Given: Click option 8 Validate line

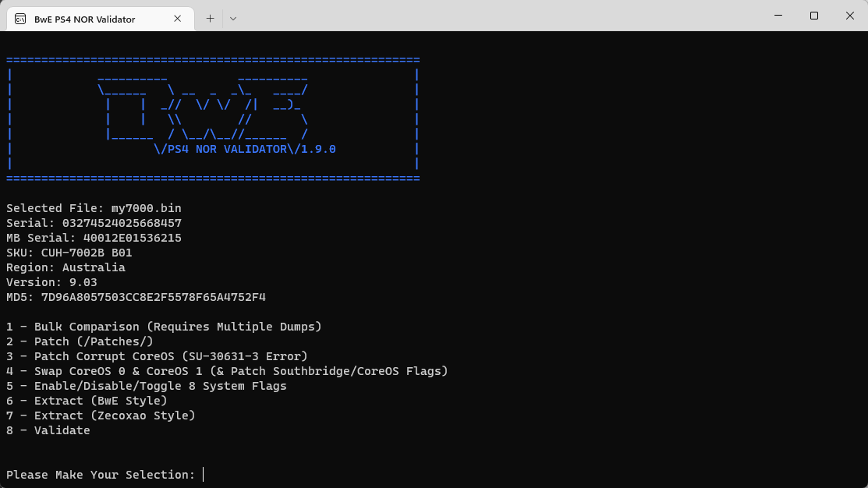Looking at the screenshot, I should point(48,430).
